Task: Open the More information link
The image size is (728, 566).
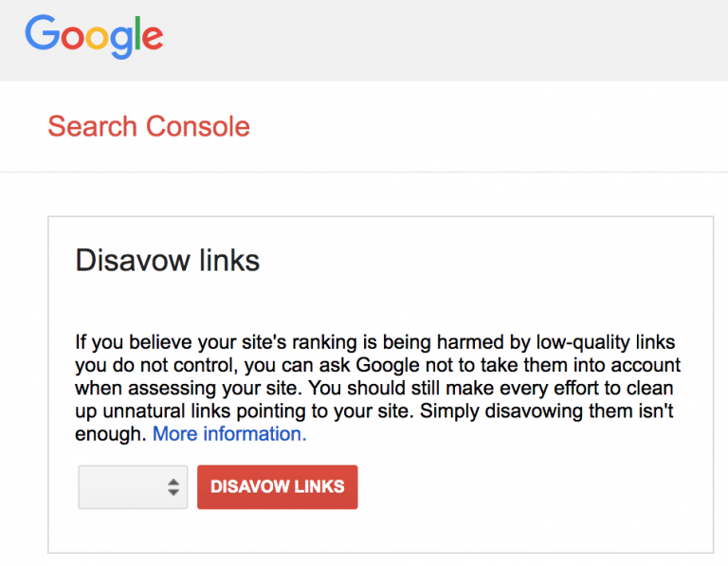Action: point(229,433)
